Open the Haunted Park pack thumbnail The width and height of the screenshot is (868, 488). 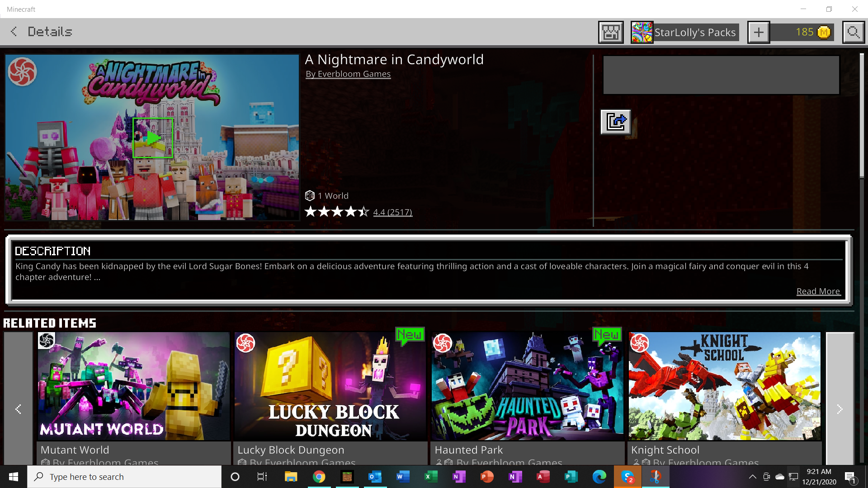pos(527,386)
